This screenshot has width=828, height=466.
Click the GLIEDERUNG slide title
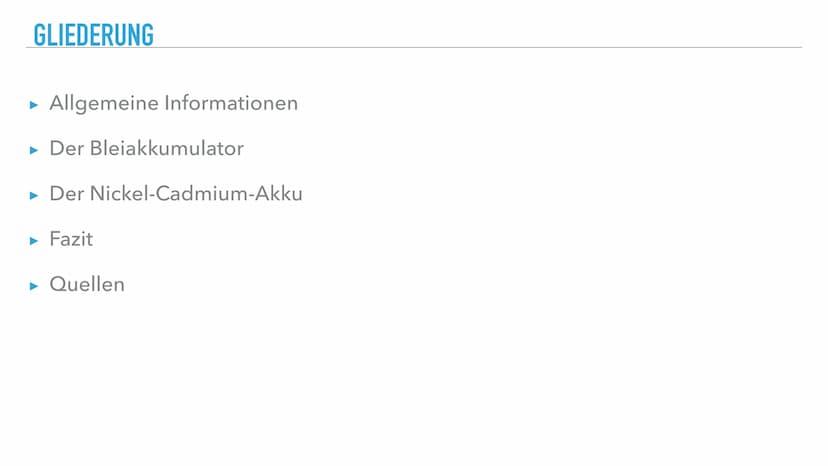[x=93, y=34]
